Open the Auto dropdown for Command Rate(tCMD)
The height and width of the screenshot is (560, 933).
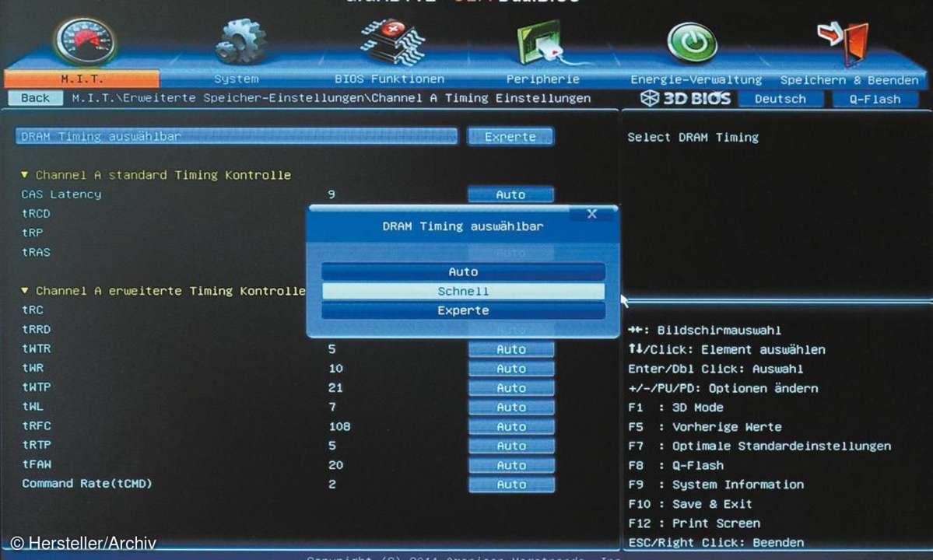click(511, 485)
